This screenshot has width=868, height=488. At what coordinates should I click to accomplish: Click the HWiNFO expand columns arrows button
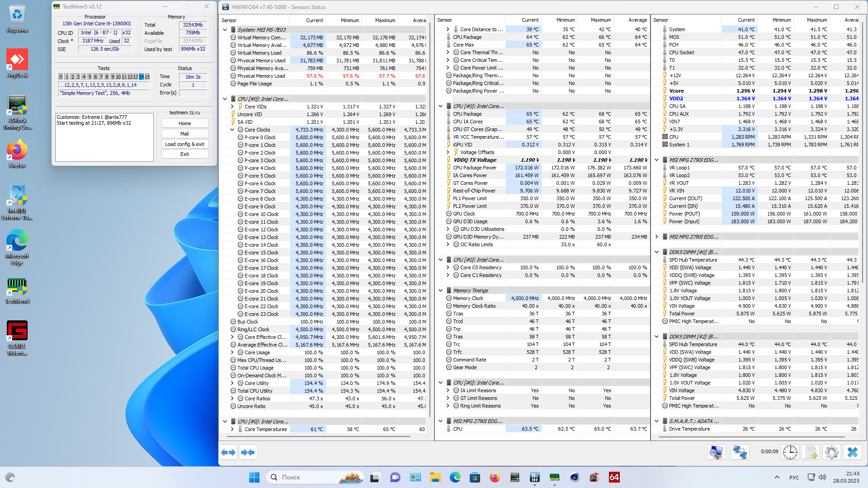228,452
